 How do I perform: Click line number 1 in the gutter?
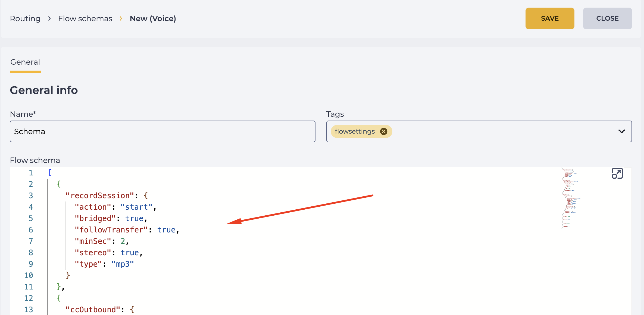[x=31, y=173]
